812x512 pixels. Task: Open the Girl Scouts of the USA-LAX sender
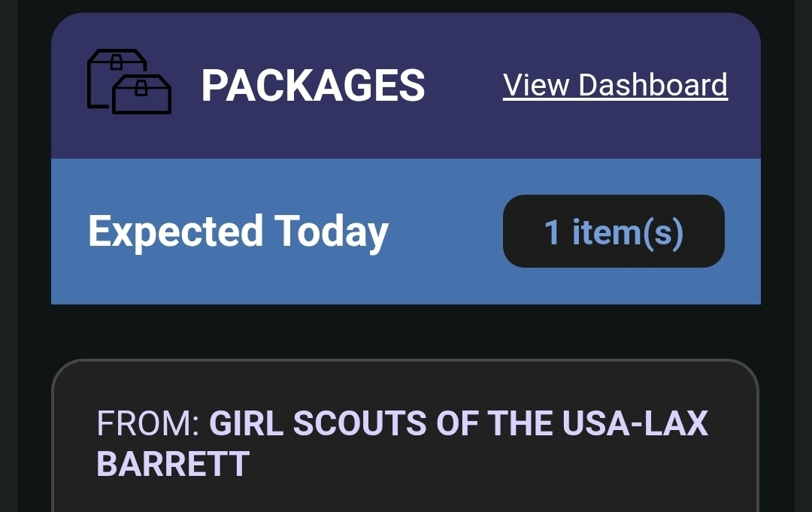(459, 424)
